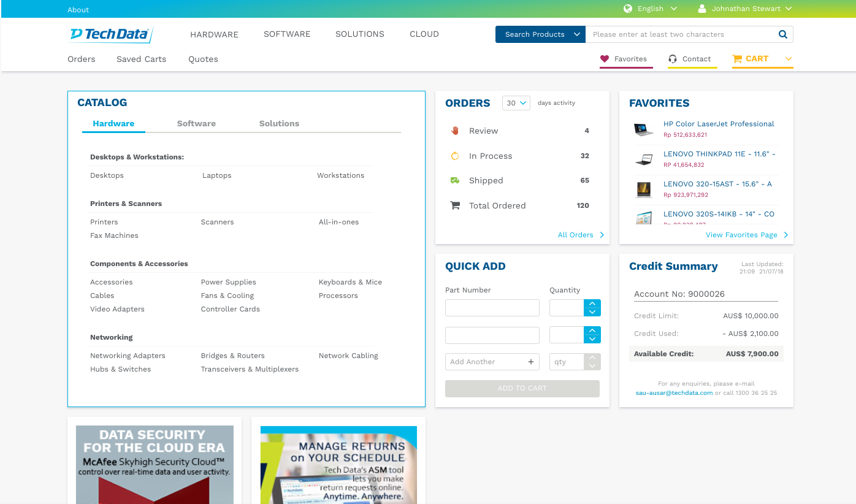This screenshot has height=504, width=856.
Task: Expand the CART dropdown arrow
Action: coord(789,59)
